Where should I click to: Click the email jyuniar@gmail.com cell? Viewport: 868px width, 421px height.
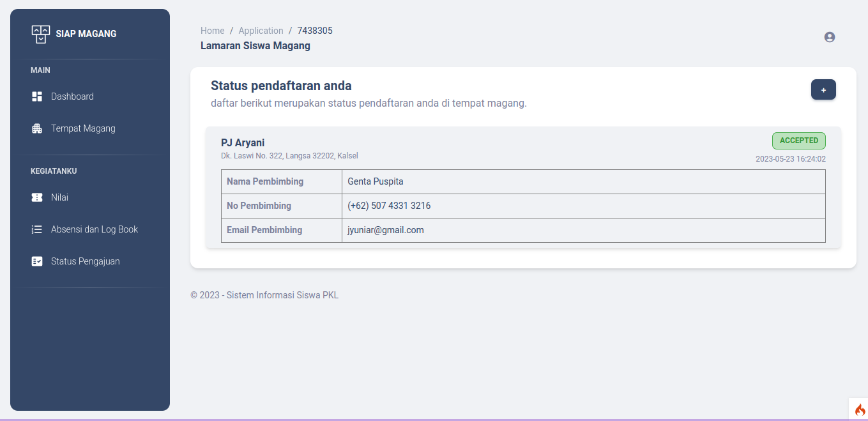[386, 230]
